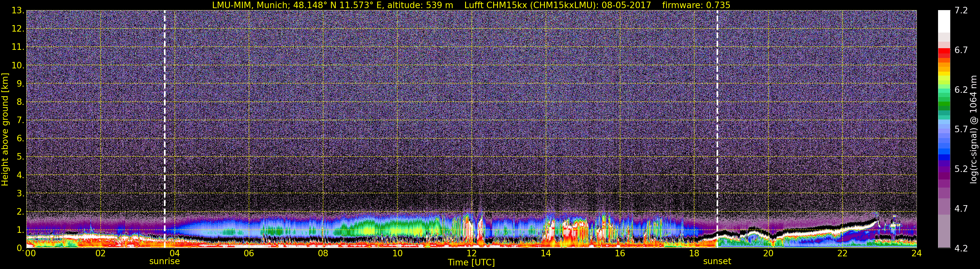Click time axis tick label '06'

[248, 253]
